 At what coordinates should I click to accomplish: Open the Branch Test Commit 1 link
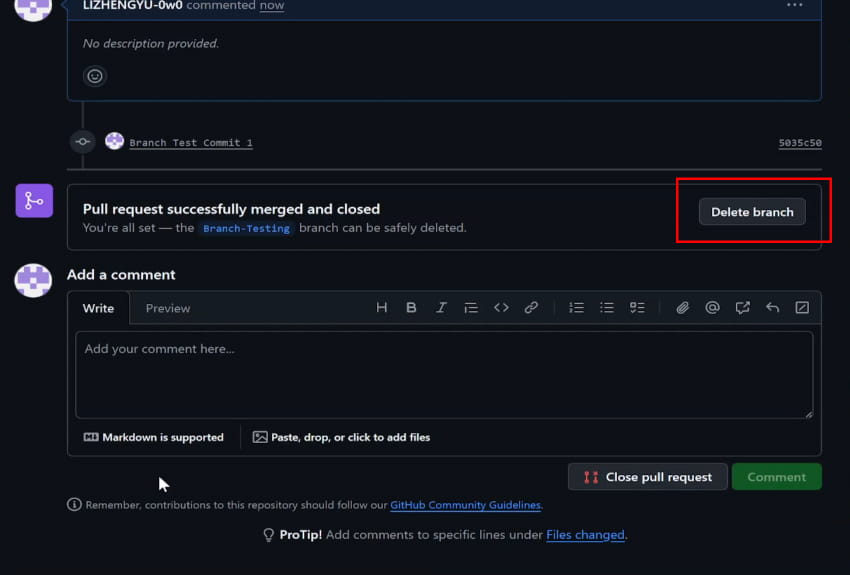(x=191, y=143)
